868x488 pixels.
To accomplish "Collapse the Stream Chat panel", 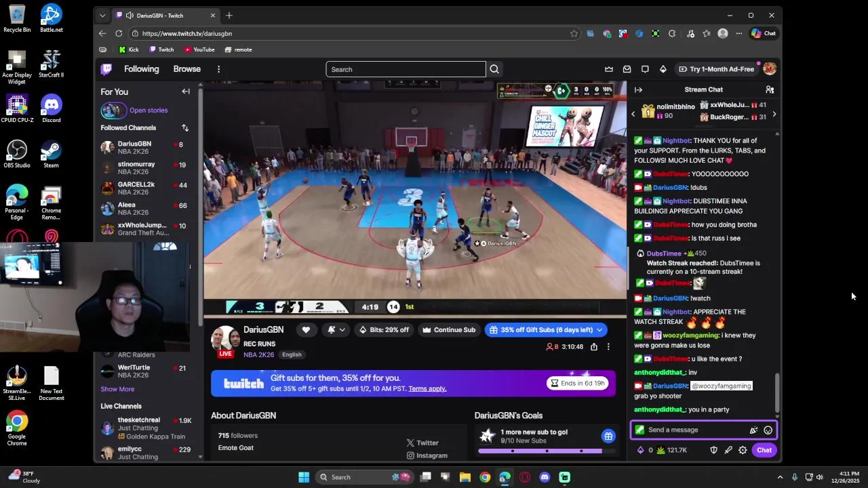I will click(x=638, y=89).
